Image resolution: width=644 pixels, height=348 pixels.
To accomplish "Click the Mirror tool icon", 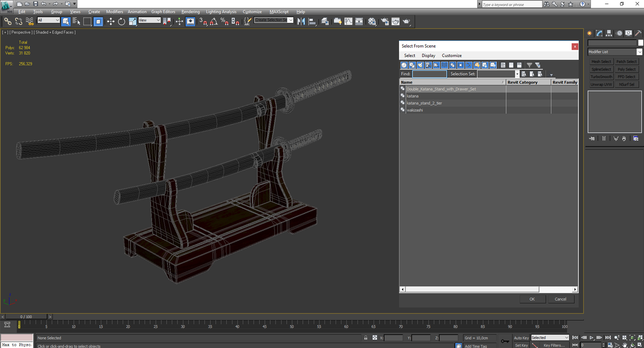I will tap(301, 21).
